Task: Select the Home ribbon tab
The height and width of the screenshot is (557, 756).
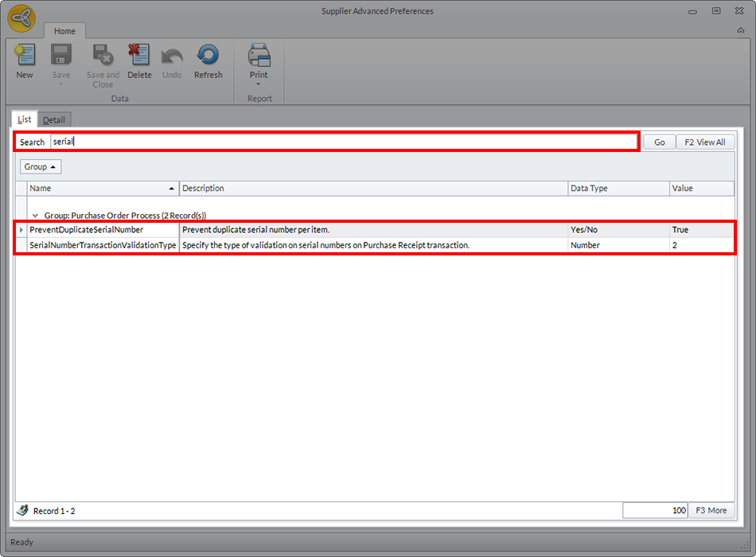Action: [x=64, y=31]
